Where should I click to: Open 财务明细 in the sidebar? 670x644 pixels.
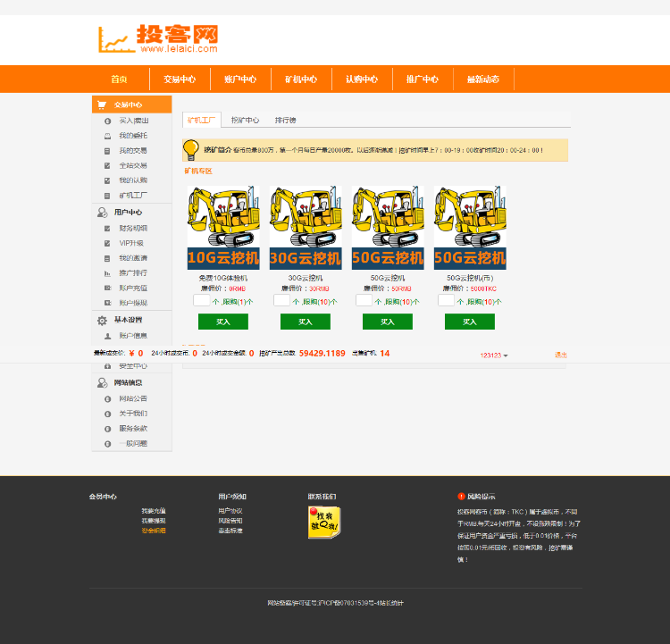(133, 229)
